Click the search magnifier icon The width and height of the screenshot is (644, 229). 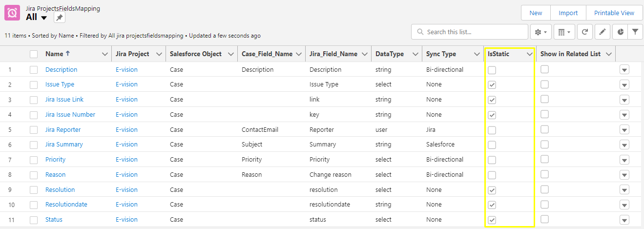[x=420, y=32]
